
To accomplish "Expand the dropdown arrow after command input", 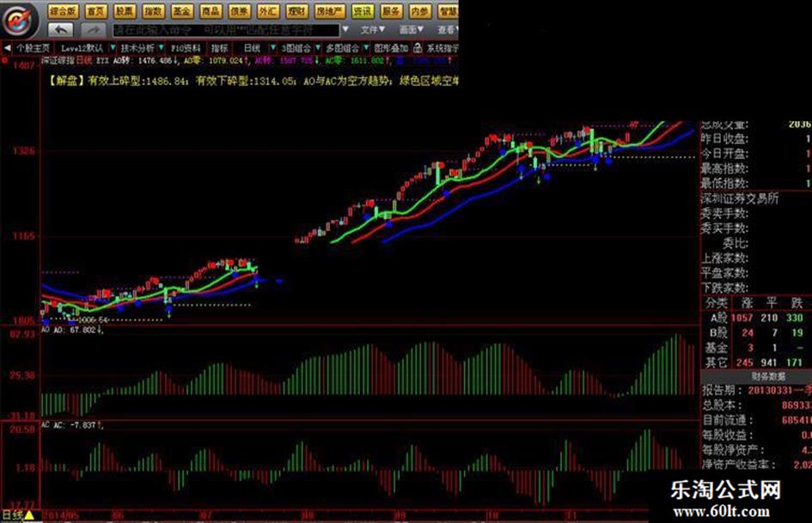I will tap(346, 29).
